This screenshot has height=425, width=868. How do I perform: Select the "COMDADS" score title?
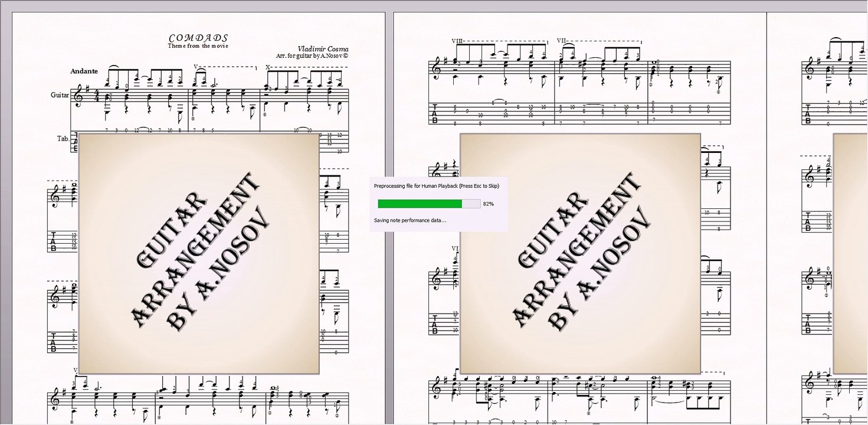click(198, 38)
